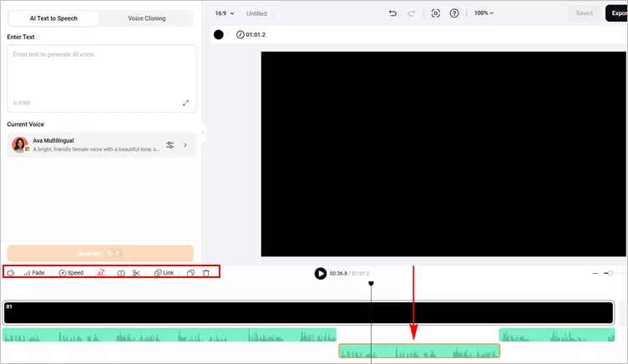Screen dimensions: 628x364
Task: Click the Link clips button
Action: pyautogui.click(x=165, y=273)
